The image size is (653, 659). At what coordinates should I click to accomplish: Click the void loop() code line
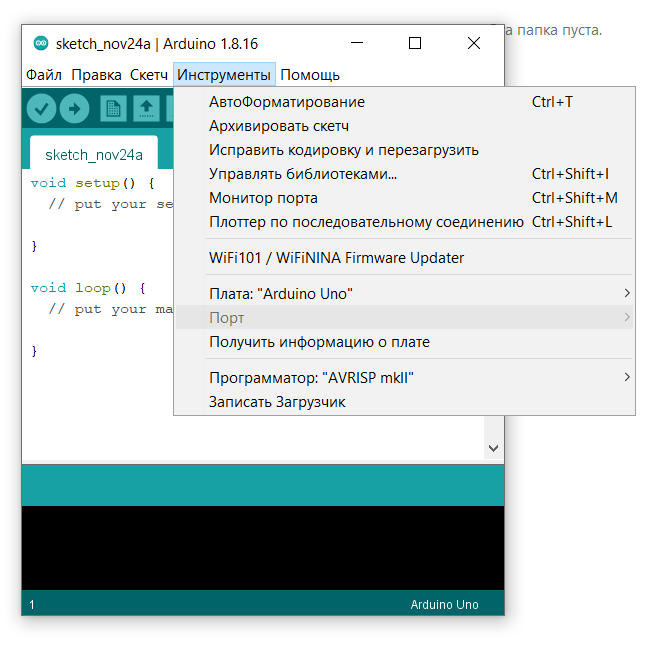tap(88, 288)
